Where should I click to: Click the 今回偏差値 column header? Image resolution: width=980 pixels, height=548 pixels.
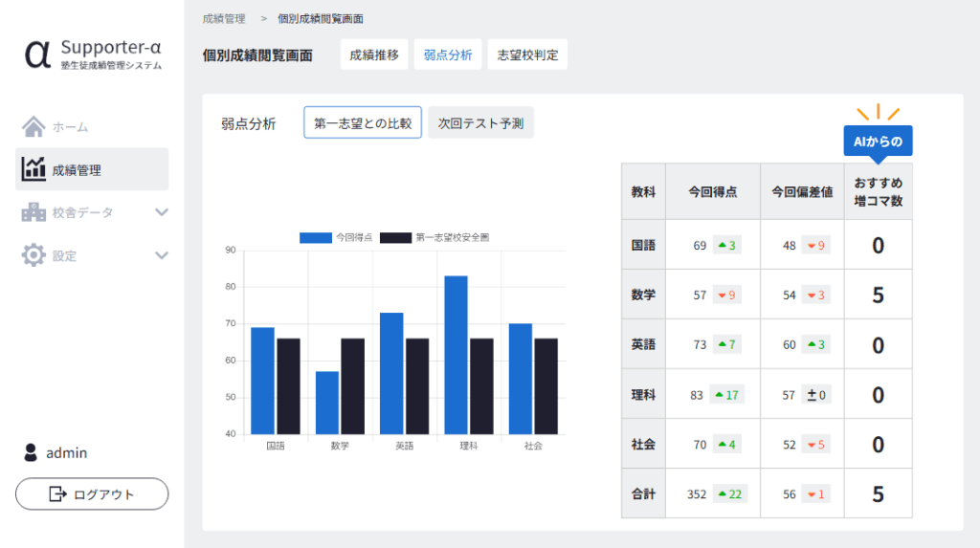802,192
